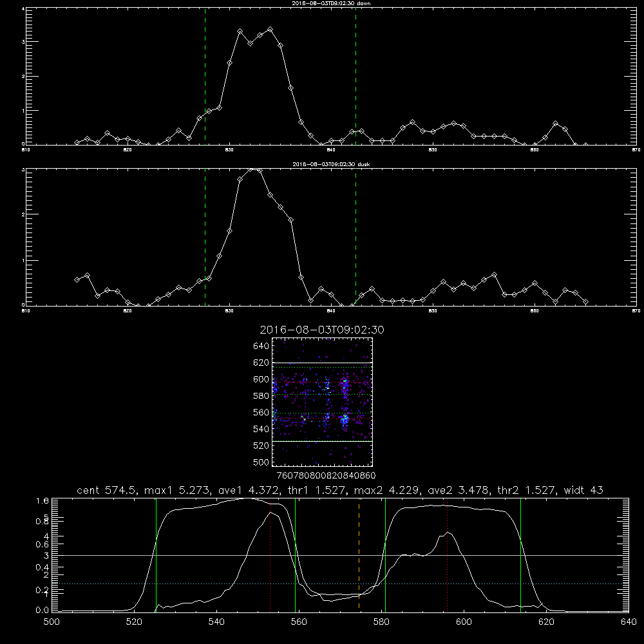
Task: Click x-axis label 560 of bottom plot
Action: coord(299,622)
